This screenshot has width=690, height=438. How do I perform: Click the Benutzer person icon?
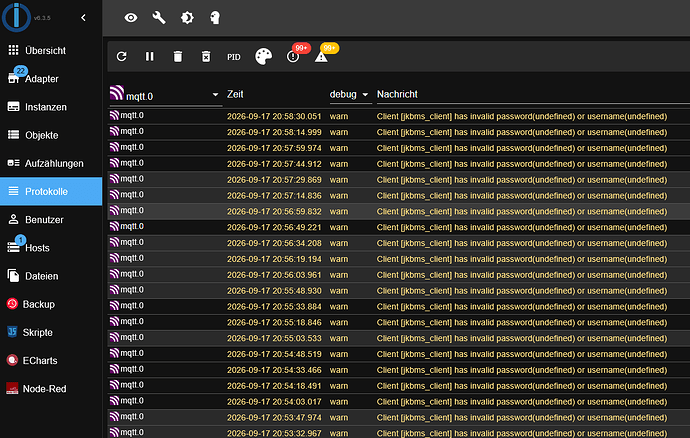click(14, 219)
